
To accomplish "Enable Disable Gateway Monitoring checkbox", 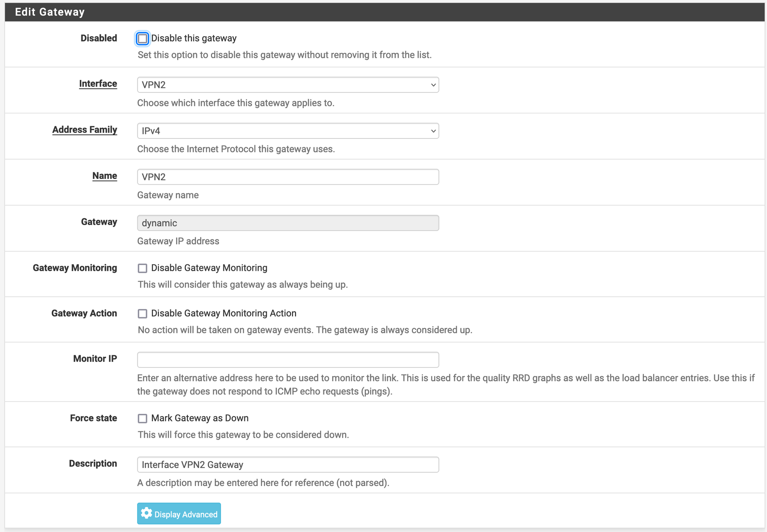I will [142, 268].
